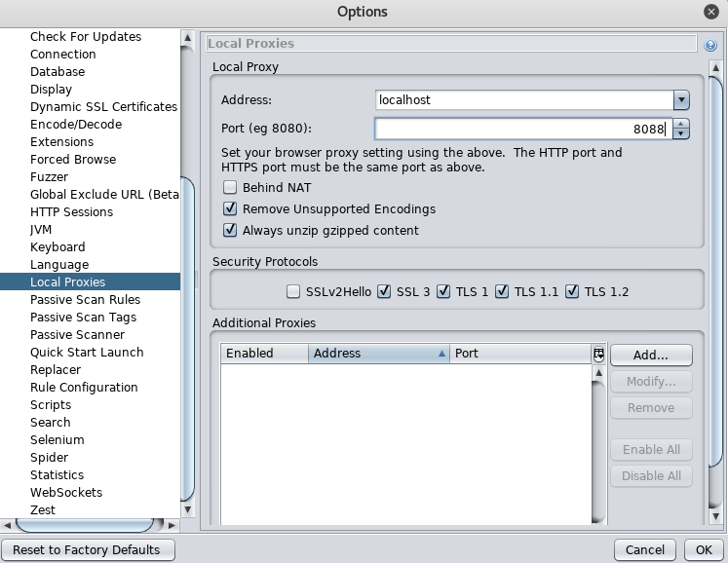The height and width of the screenshot is (563, 728).
Task: Select Dynamic SSL Certificates
Action: (x=103, y=107)
